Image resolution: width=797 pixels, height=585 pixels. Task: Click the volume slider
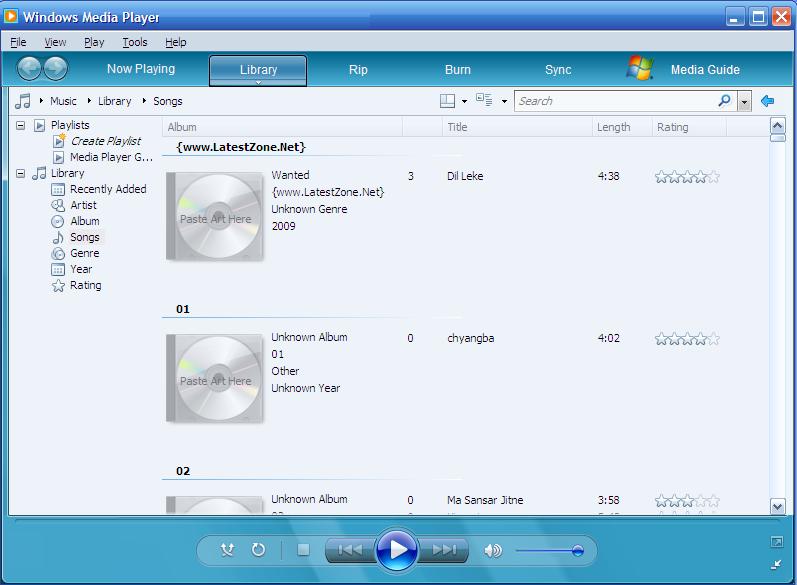pos(549,550)
